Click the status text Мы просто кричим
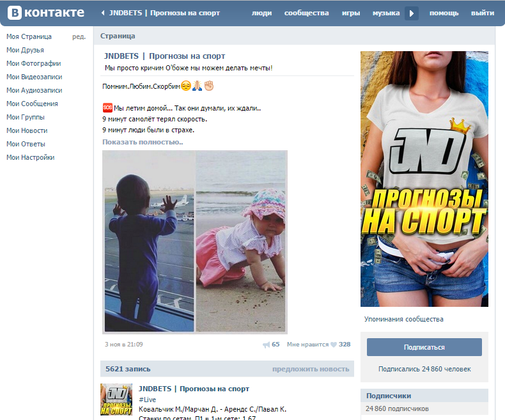 [189, 68]
